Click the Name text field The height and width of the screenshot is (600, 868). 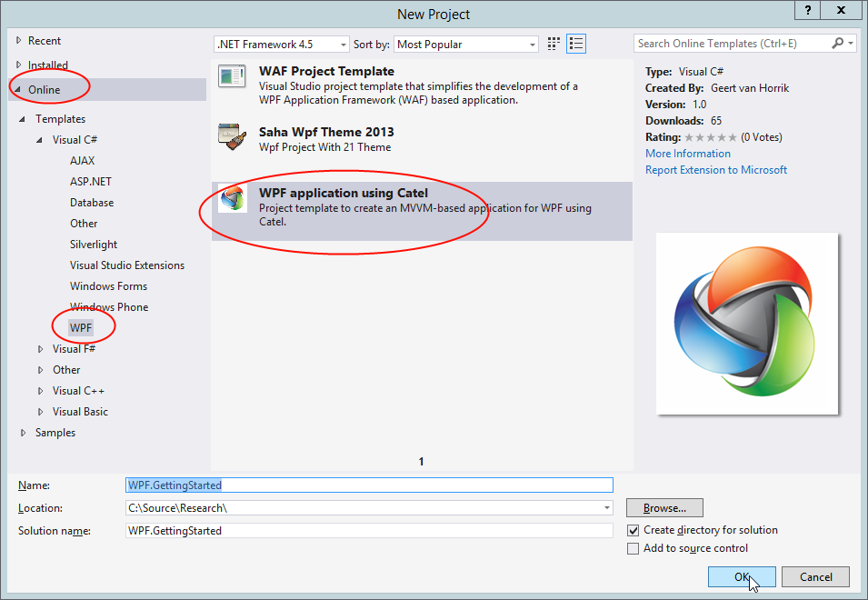click(x=369, y=485)
